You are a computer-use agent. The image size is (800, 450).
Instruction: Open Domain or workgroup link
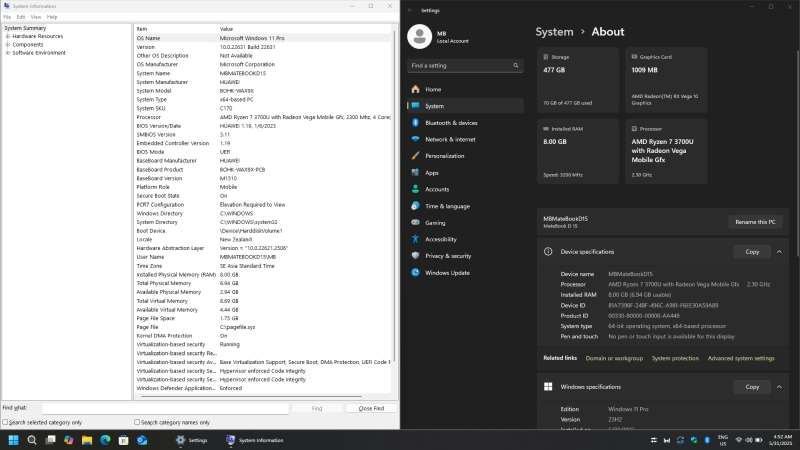[x=614, y=358]
